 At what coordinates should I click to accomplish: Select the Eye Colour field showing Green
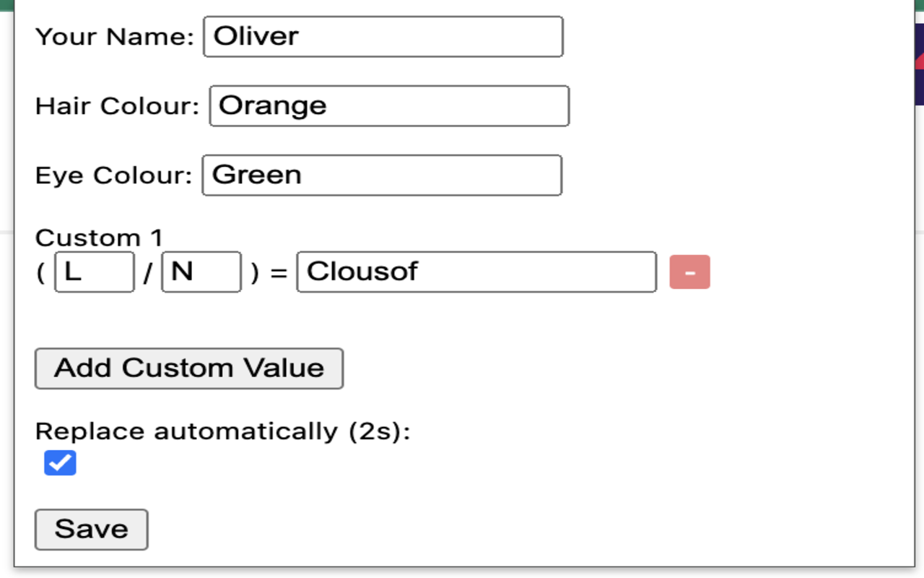coord(382,176)
